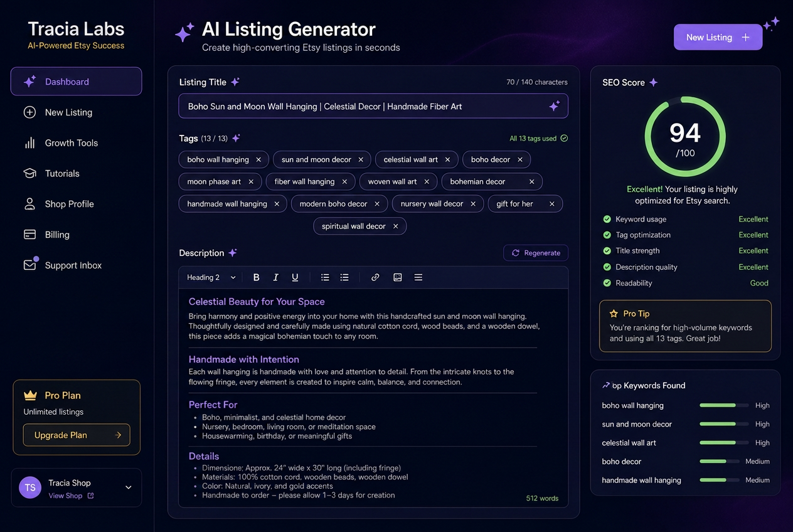793x532 pixels.
Task: Insert a bulleted list
Action: 325,277
